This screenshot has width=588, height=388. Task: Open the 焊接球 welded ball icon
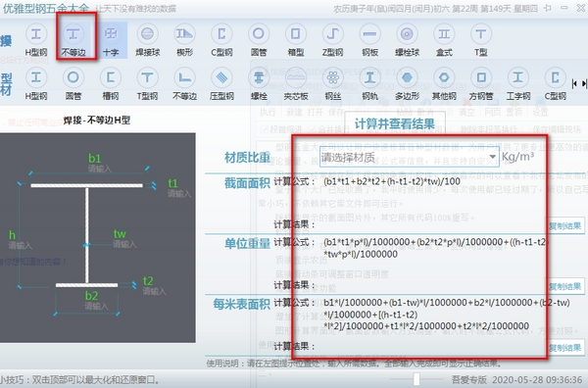[x=147, y=40]
